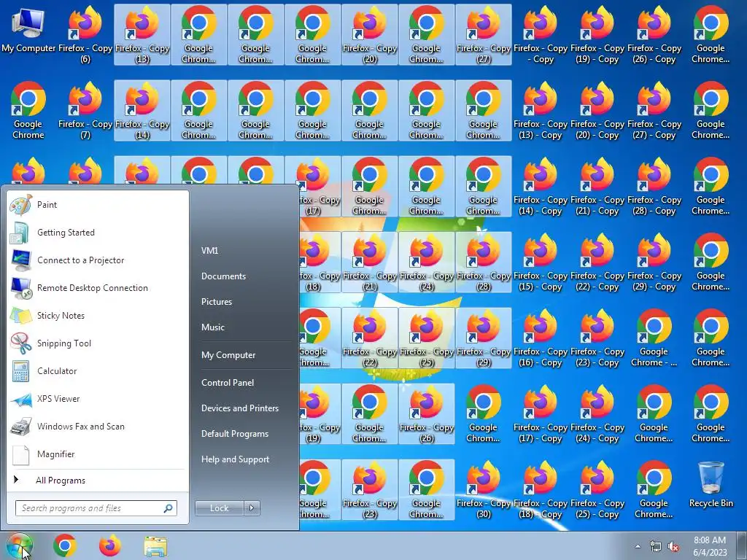Image resolution: width=747 pixels, height=560 pixels.
Task: Start Remote Desktop Connection
Action: (x=97, y=287)
